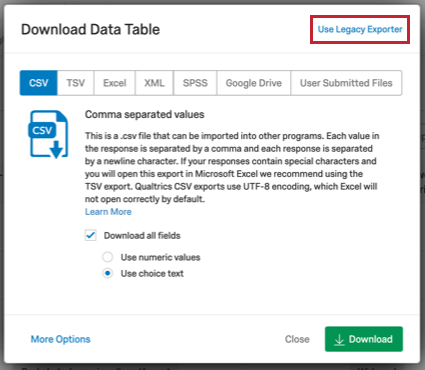Click the Use Legacy Exporter link
Image resolution: width=425 pixels, height=370 pixels.
tap(360, 29)
